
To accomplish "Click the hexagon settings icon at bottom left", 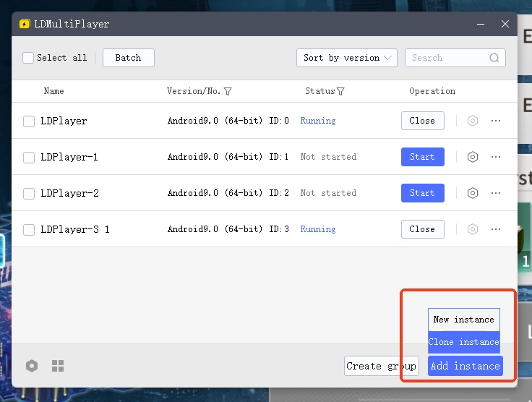I will click(x=32, y=366).
